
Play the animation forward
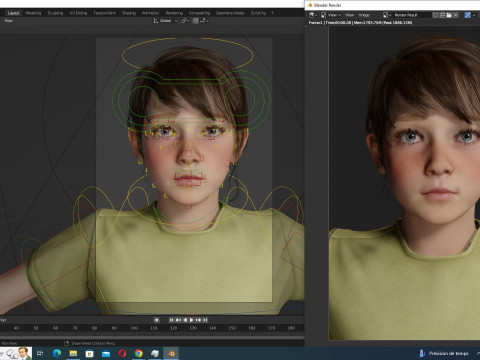192,320
